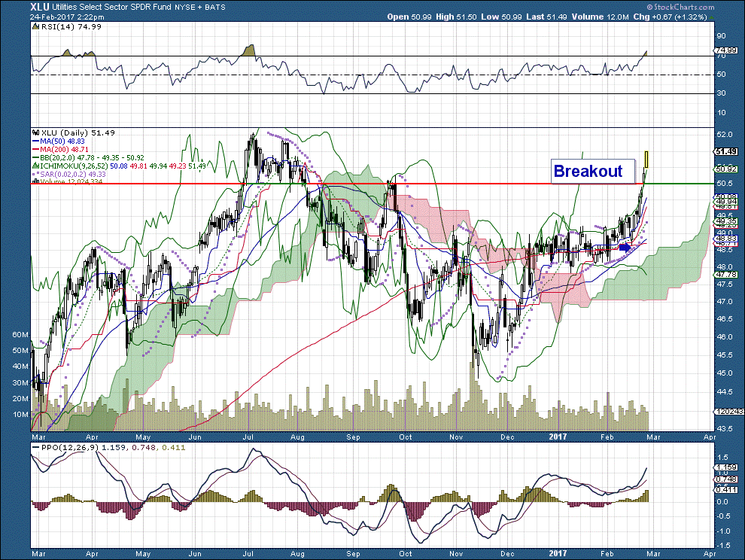This screenshot has height=560, width=745.
Task: Click the 2017 label on price panel axis
Action: pos(558,437)
